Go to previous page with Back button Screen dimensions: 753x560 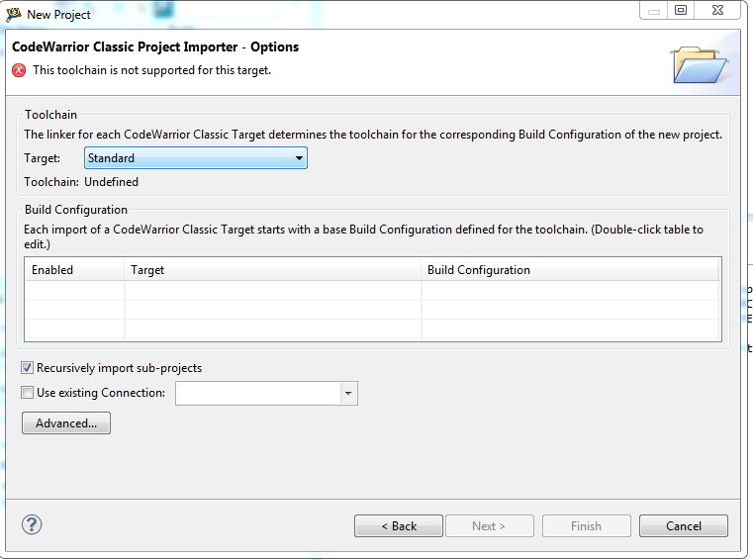click(x=399, y=526)
